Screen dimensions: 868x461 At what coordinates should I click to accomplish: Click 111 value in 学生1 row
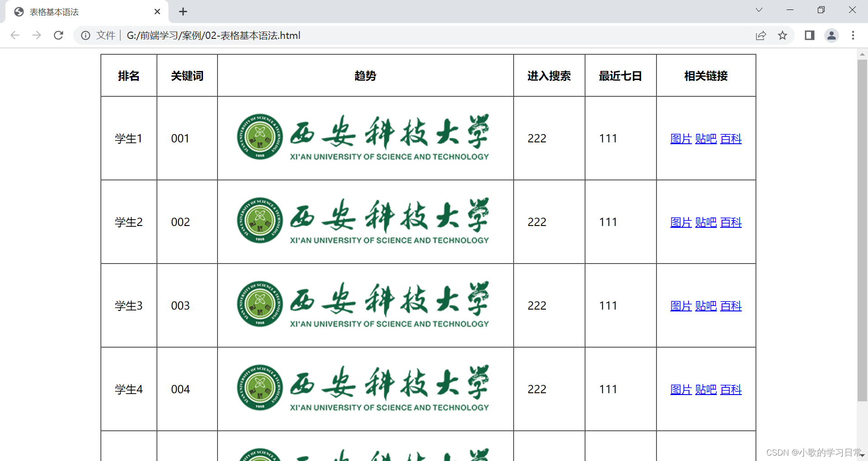pos(608,138)
